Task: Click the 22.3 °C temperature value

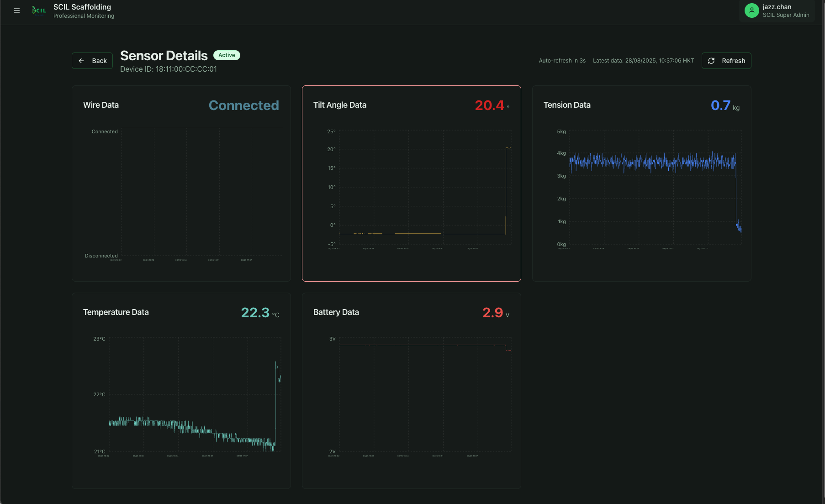Action: [255, 313]
